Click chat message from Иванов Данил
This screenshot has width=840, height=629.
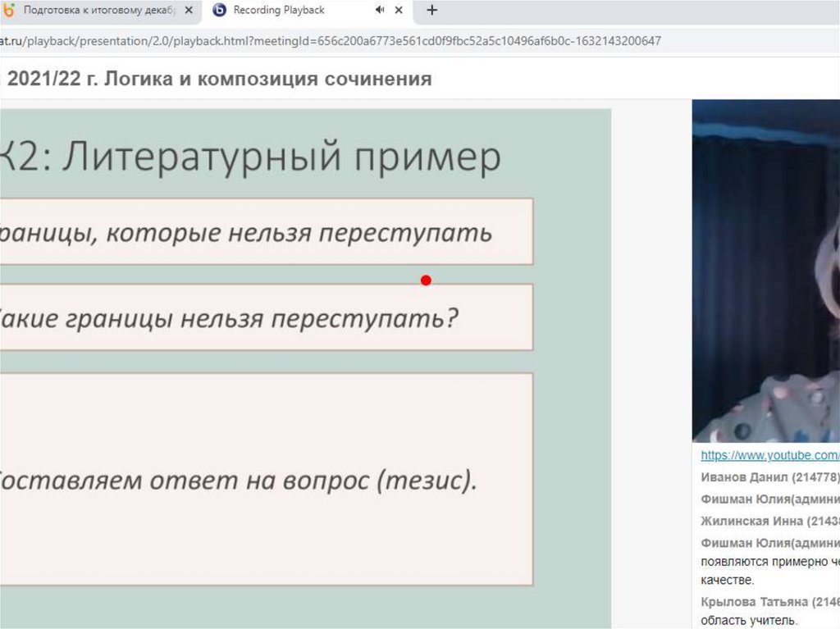click(x=769, y=476)
